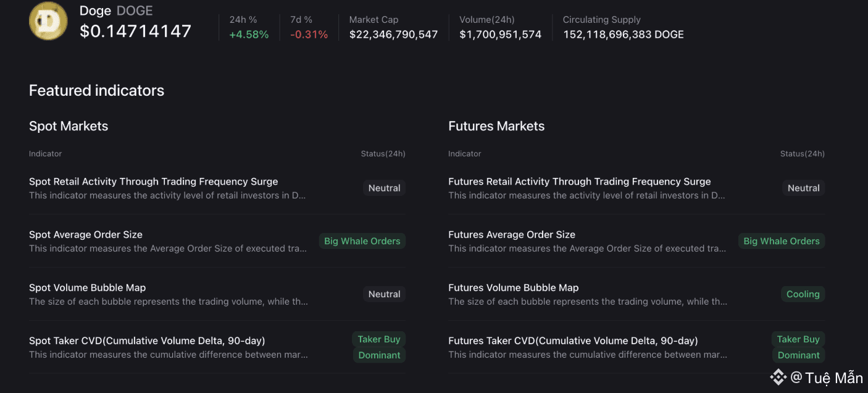Viewport: 868px width, 393px height.
Task: Open Futures Volume Bubble Map indicator
Action: coord(513,288)
